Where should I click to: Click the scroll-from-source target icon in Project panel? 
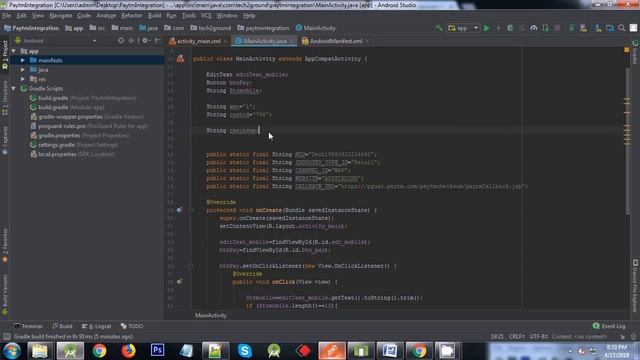tap(121, 41)
